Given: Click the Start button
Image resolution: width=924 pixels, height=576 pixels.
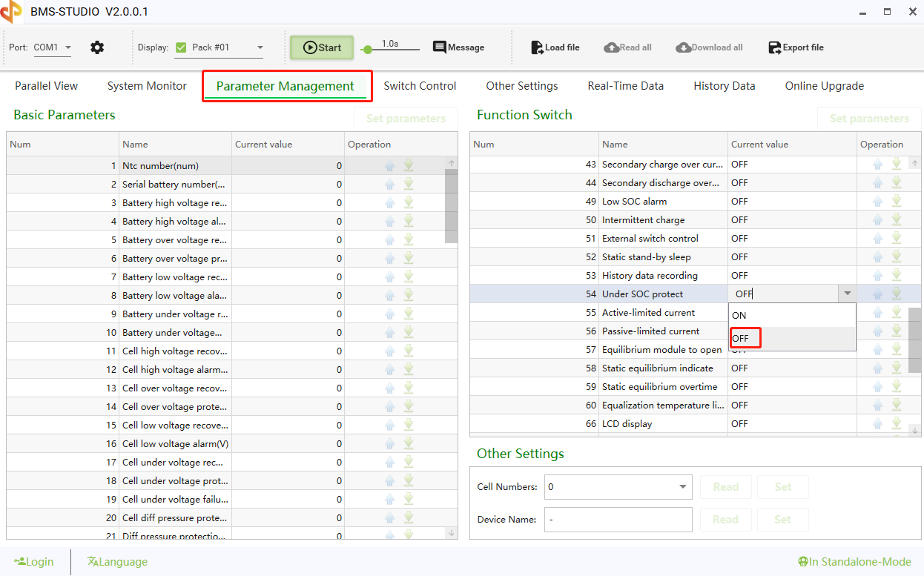Looking at the screenshot, I should (322, 47).
